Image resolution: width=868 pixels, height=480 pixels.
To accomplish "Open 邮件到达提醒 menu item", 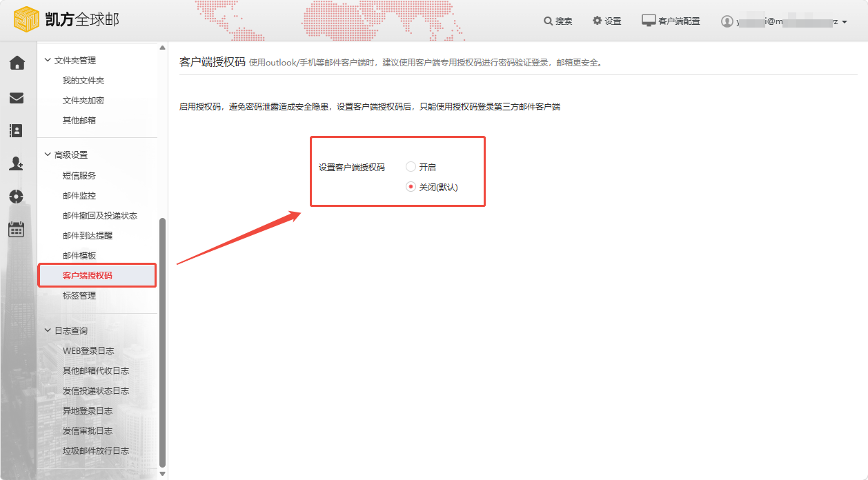I will click(88, 236).
